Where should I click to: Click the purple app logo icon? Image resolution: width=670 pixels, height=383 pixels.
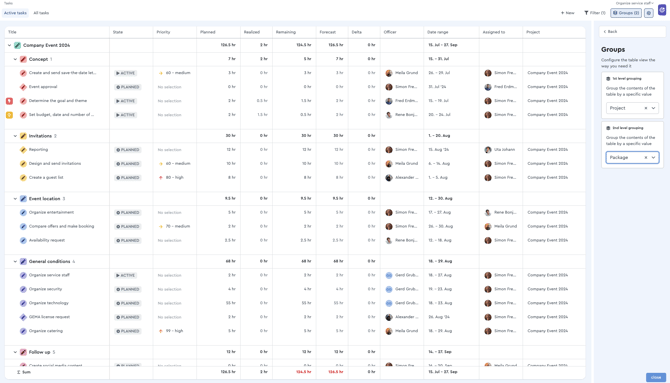tap(662, 10)
